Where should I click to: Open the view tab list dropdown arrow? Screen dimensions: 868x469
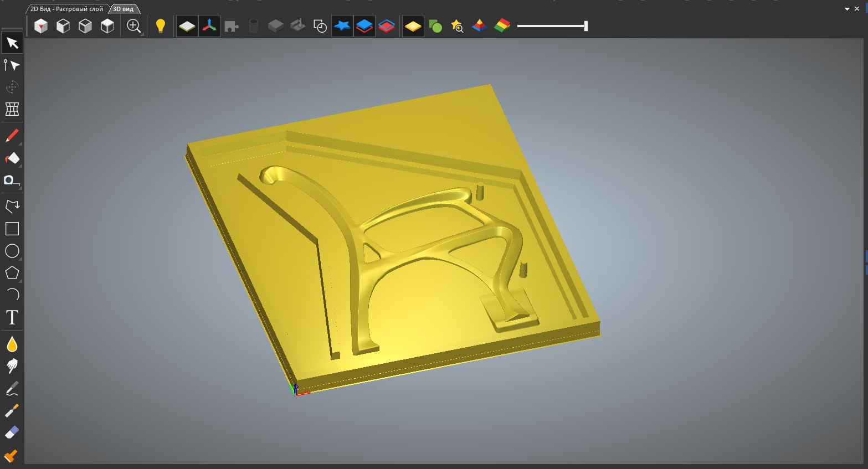point(847,9)
